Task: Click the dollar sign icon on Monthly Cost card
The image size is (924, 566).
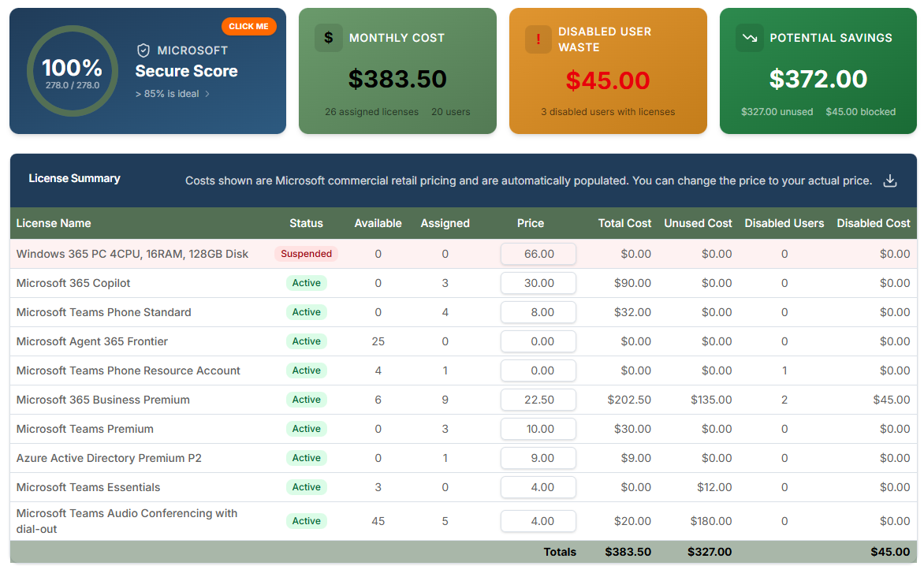Action: [x=328, y=38]
